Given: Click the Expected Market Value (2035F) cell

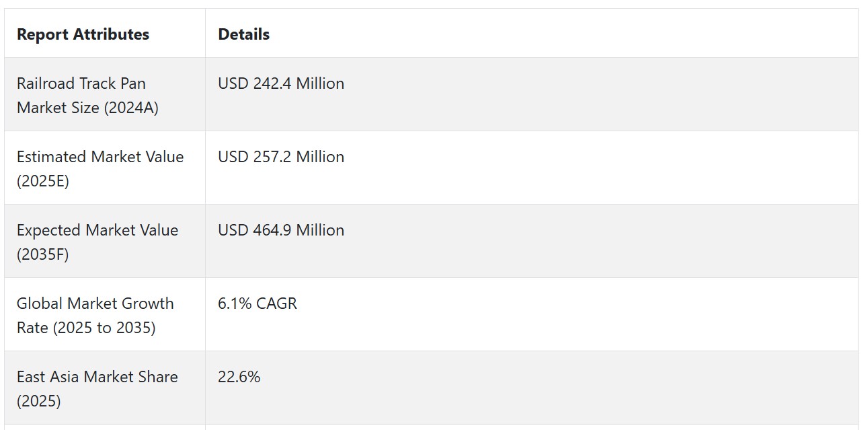Looking at the screenshot, I should (105, 242).
